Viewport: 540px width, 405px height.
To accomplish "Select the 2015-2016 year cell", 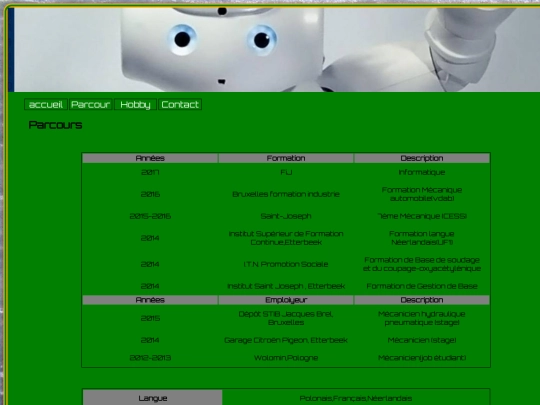I will pyautogui.click(x=150, y=216).
